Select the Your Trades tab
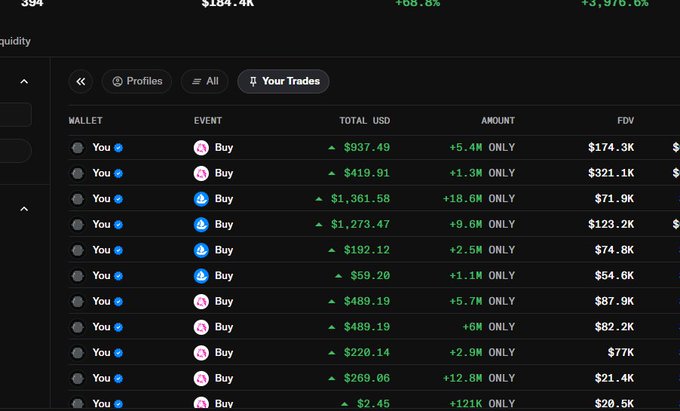 pyautogui.click(x=284, y=82)
